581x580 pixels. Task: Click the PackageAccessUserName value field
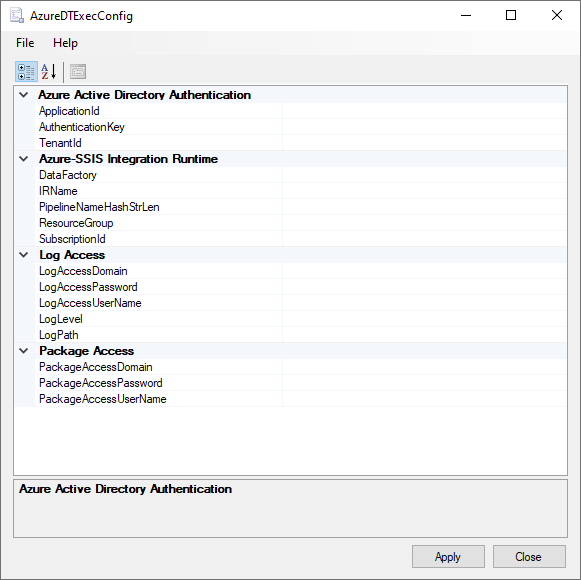tap(425, 399)
